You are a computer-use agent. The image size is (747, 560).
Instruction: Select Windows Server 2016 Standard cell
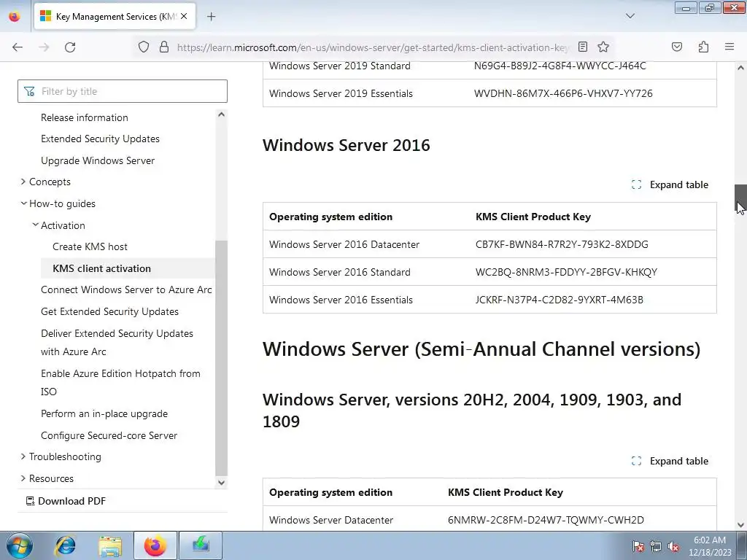click(340, 272)
